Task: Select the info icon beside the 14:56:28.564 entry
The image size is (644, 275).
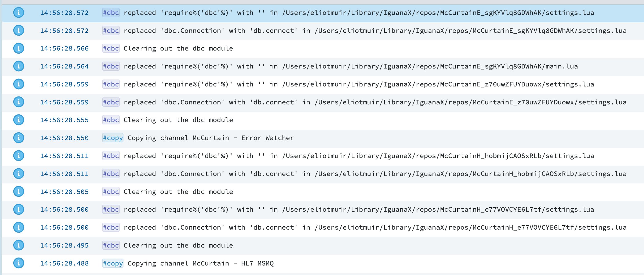Action: [19, 66]
